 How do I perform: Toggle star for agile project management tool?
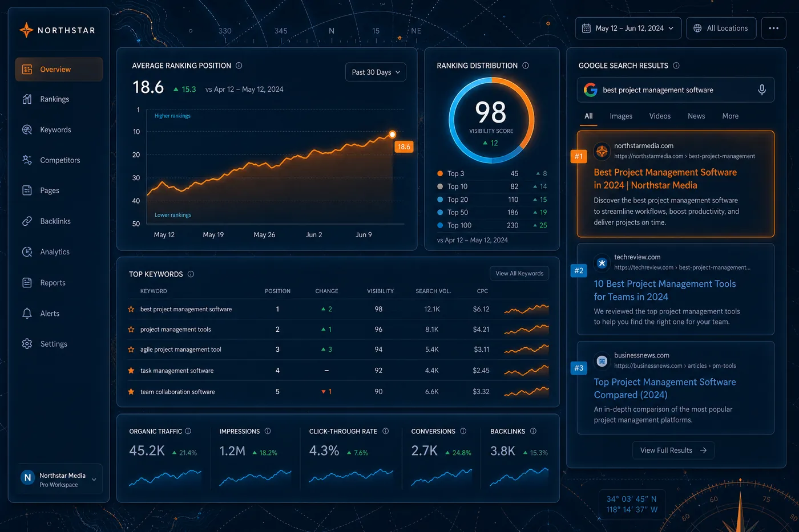click(131, 350)
